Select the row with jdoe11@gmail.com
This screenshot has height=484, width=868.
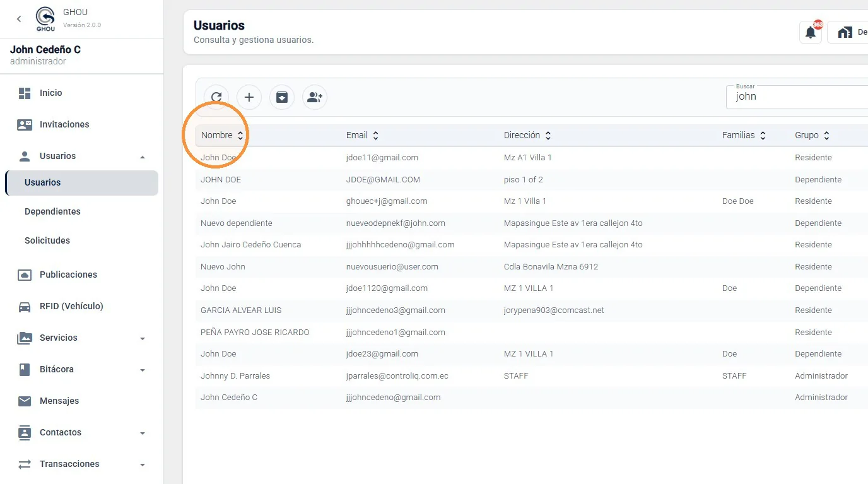click(532, 158)
